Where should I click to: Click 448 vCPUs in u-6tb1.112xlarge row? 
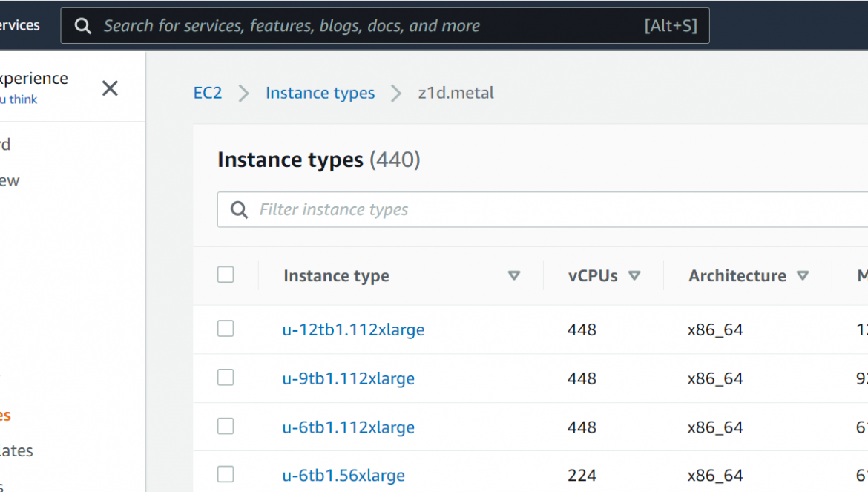click(x=582, y=427)
